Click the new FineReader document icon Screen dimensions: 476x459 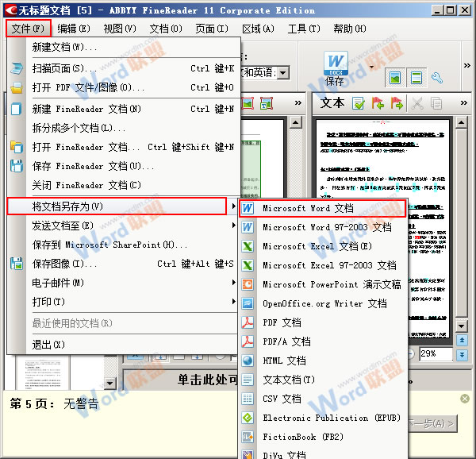click(17, 109)
